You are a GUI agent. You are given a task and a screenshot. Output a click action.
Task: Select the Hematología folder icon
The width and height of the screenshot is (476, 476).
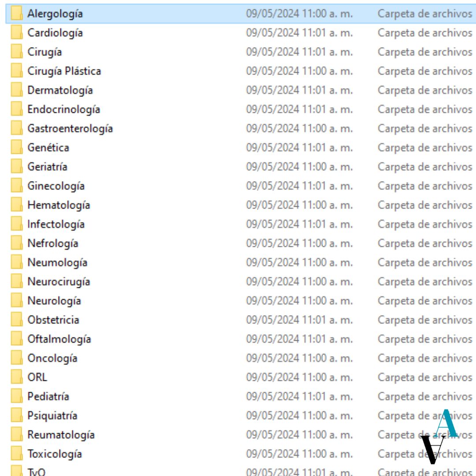(17, 205)
